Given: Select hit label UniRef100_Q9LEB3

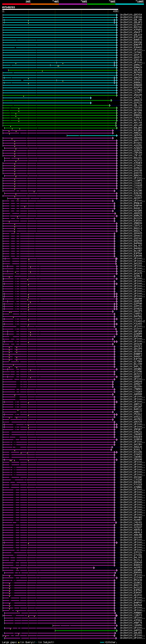Looking at the screenshot, I should [131, 633].
